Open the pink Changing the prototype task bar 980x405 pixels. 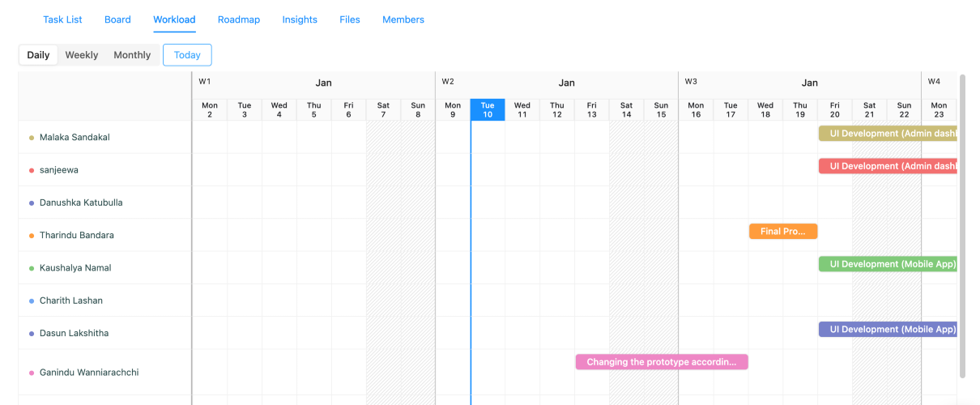pyautogui.click(x=662, y=362)
